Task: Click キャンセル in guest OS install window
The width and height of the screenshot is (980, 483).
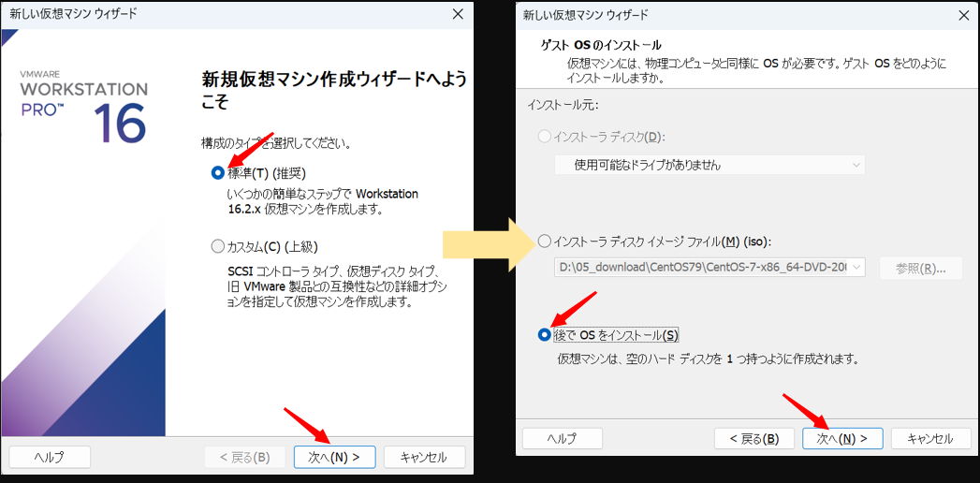Action: pyautogui.click(x=930, y=439)
